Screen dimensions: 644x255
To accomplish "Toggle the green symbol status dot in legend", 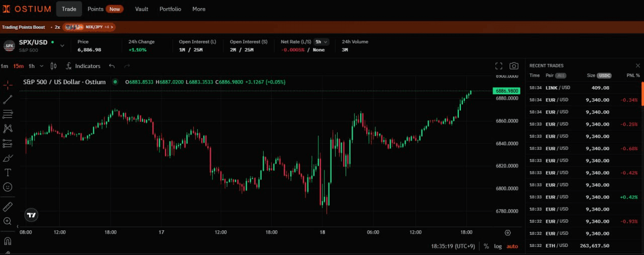I will point(115,82).
